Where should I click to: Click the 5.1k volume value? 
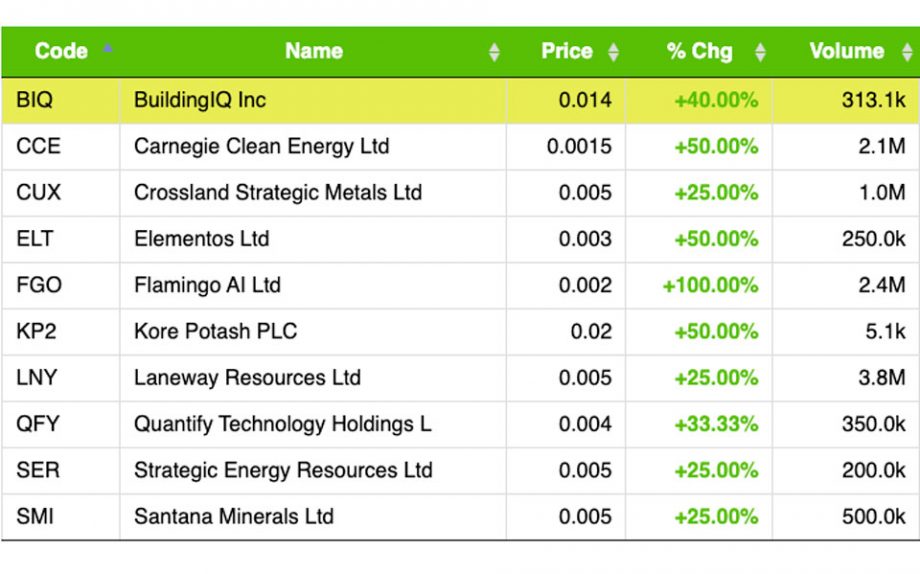click(x=886, y=332)
